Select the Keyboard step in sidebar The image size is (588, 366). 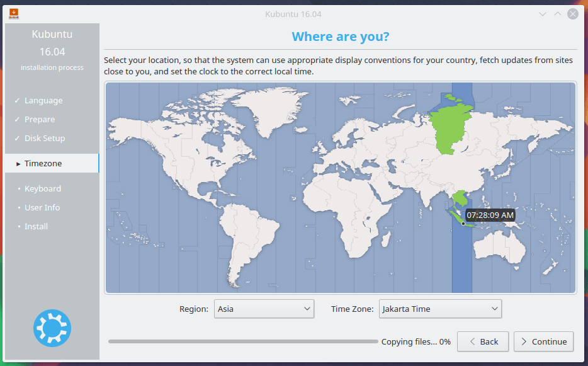(43, 188)
